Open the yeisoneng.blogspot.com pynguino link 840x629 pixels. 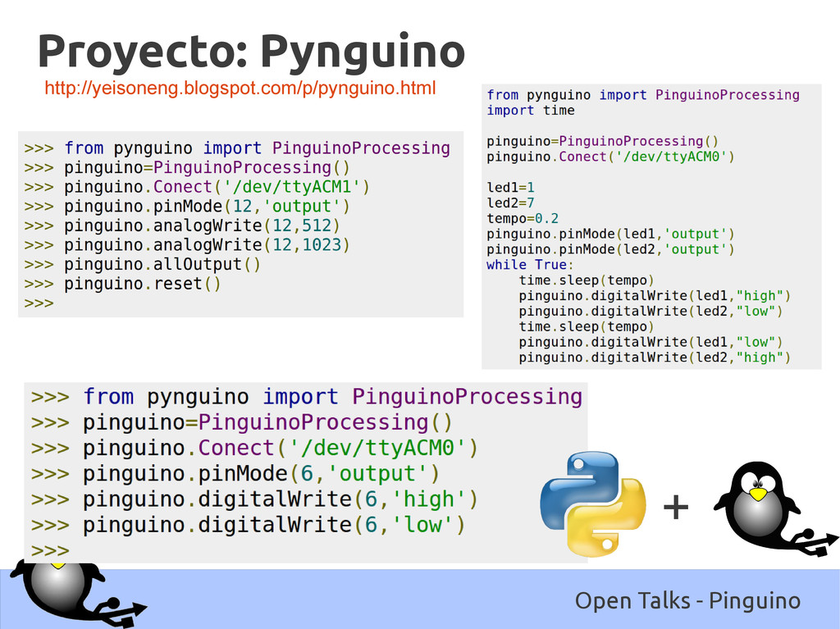click(x=240, y=88)
